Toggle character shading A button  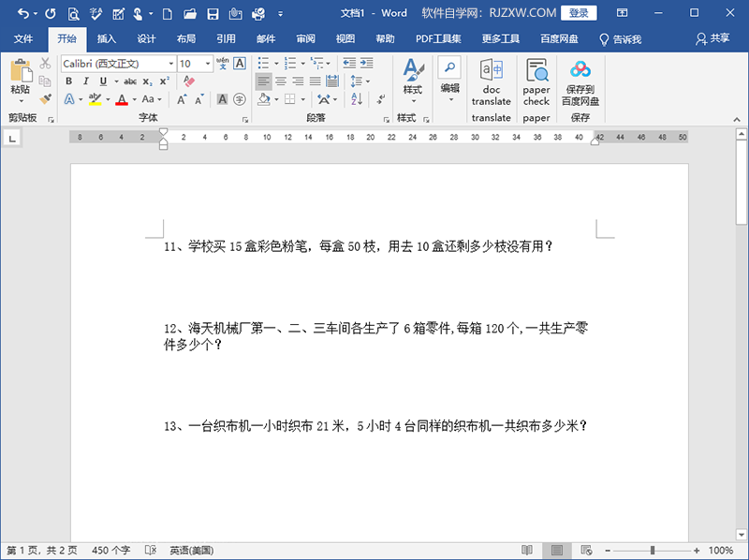(x=222, y=99)
